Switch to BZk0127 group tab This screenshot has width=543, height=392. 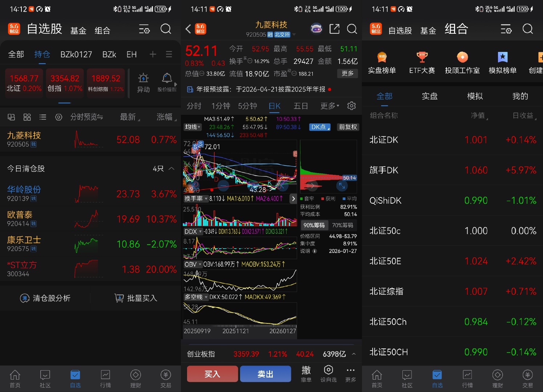[76, 54]
